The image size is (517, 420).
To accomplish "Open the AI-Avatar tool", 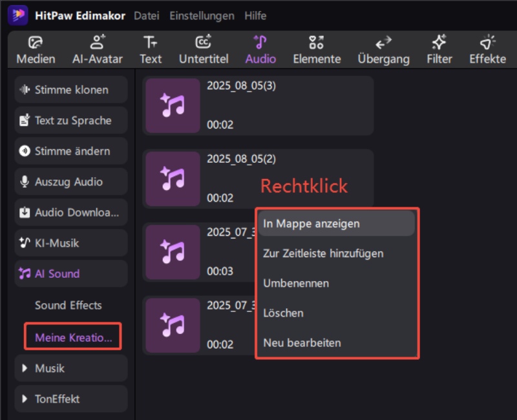I will (x=98, y=50).
